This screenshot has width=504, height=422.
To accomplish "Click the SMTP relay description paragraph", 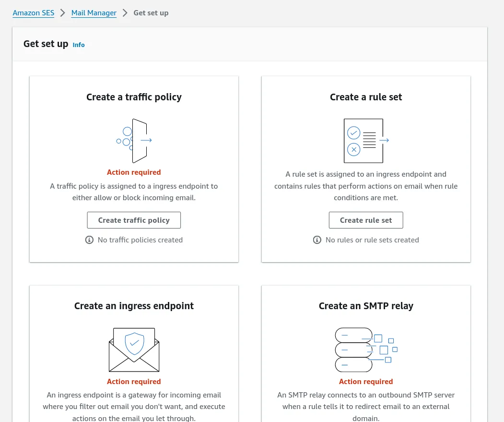I will (x=366, y=407).
